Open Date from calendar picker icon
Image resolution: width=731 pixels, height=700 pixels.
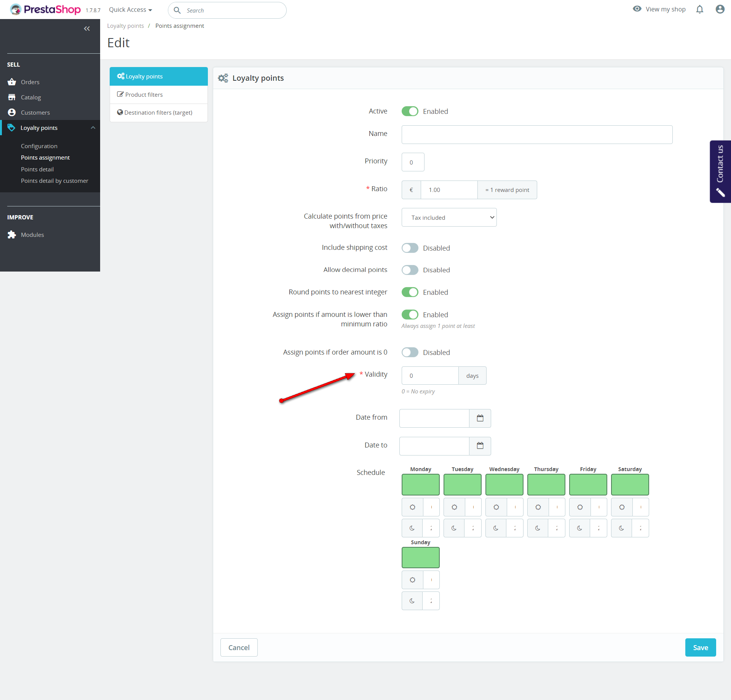[480, 418]
